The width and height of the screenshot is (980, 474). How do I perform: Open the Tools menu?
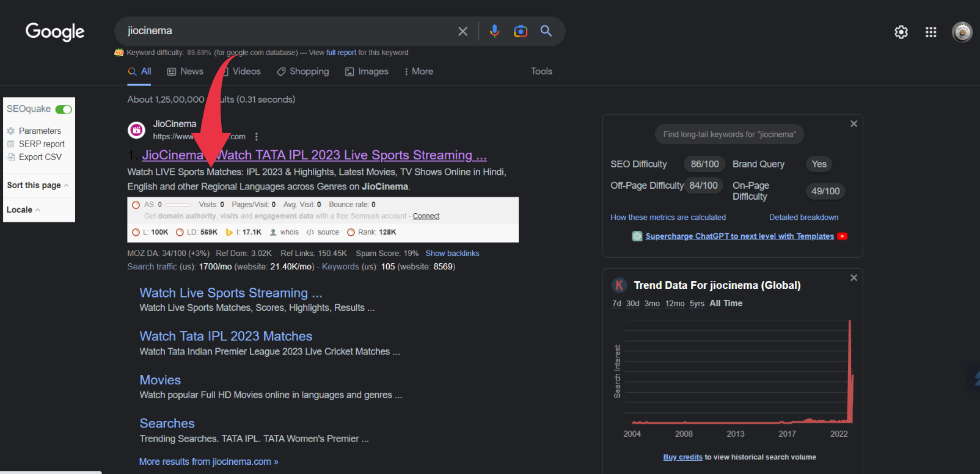(541, 71)
